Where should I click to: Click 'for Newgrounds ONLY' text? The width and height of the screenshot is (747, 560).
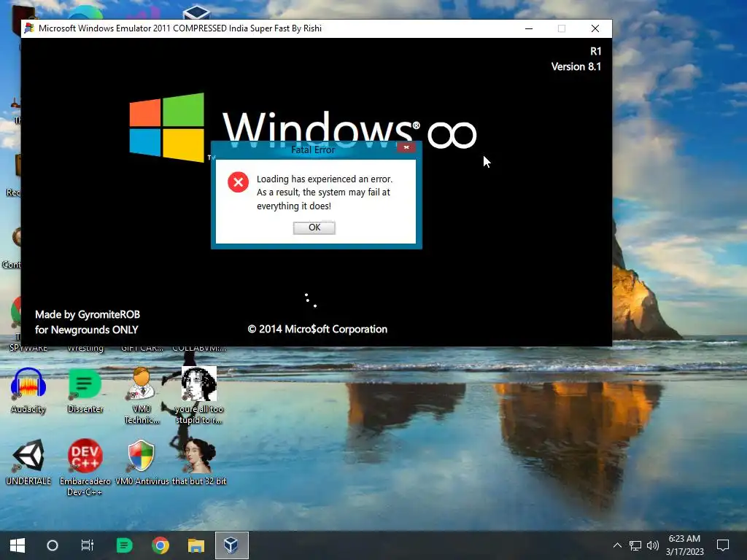(x=86, y=330)
